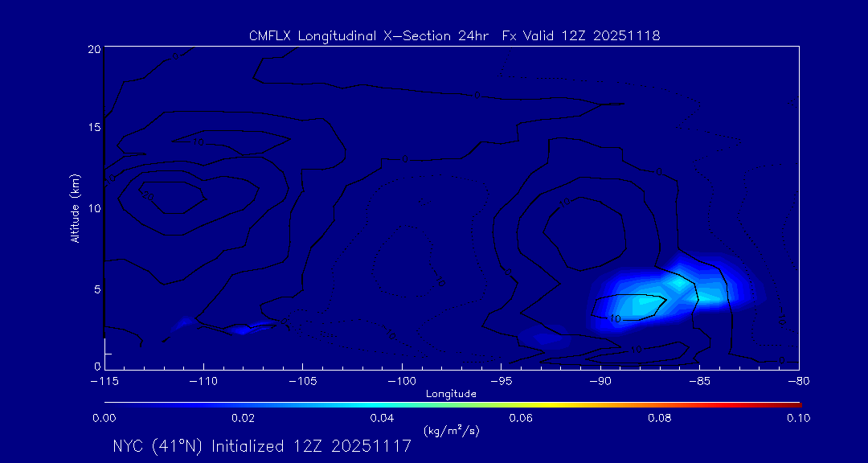Image resolution: width=868 pixels, height=463 pixels.
Task: Click inside the closed contour near longitude -91
Action: point(585,233)
